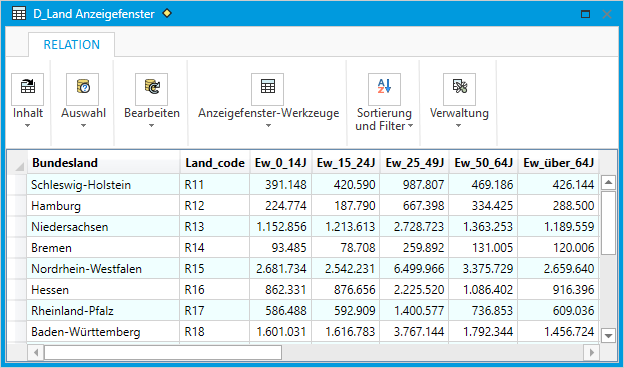The width and height of the screenshot is (624, 368).
Task: Click the yellow diamond marker beside window title
Action: [x=167, y=13]
